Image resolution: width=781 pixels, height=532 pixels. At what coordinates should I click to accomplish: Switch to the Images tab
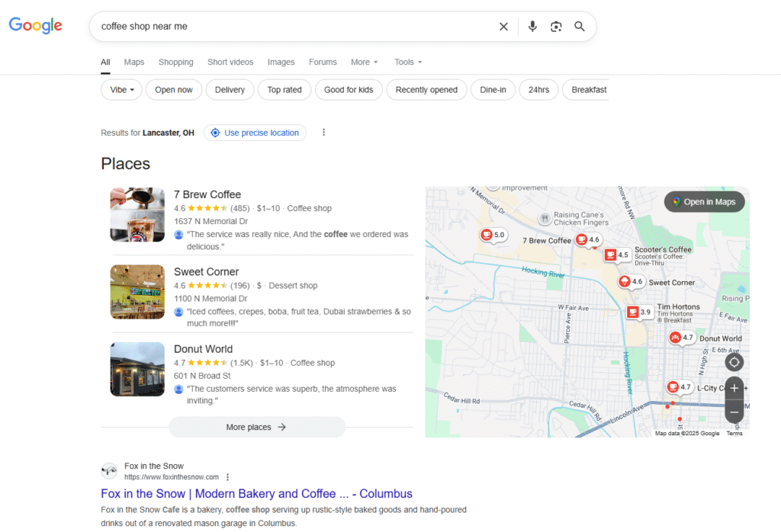coord(281,62)
